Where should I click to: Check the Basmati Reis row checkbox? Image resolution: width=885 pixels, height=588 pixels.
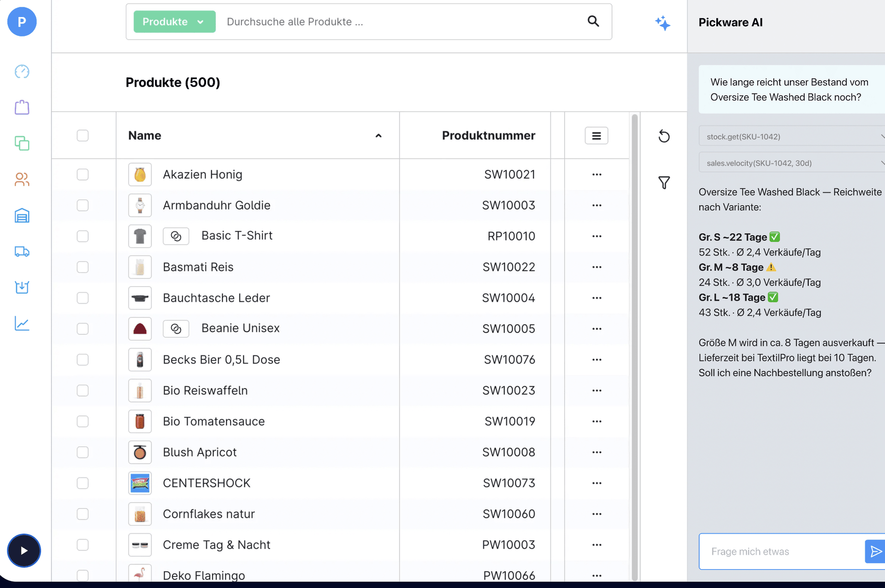coord(83,267)
